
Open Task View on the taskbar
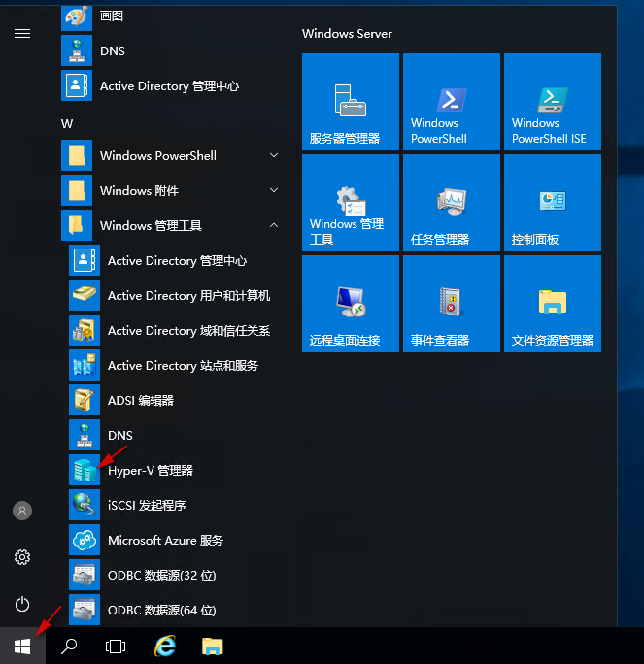116,647
